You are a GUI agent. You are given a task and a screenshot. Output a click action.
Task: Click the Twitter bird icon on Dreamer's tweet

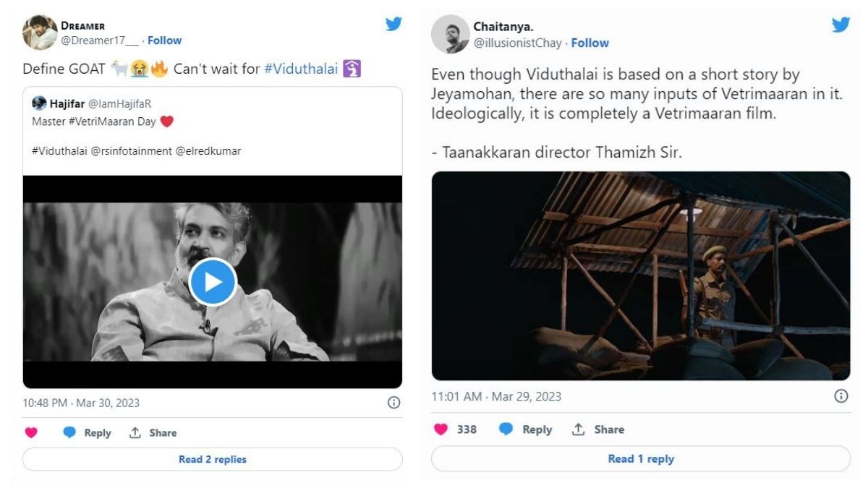coord(393,24)
